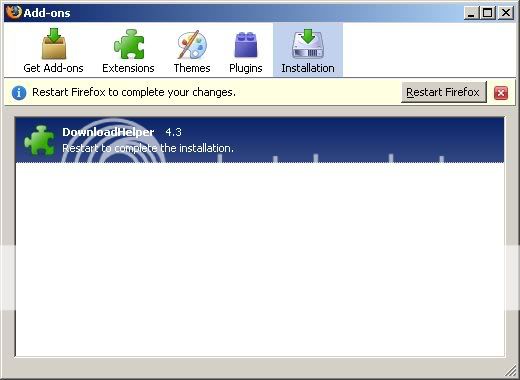520x380 pixels.
Task: Maximize the Add-ons window
Action: 488,13
